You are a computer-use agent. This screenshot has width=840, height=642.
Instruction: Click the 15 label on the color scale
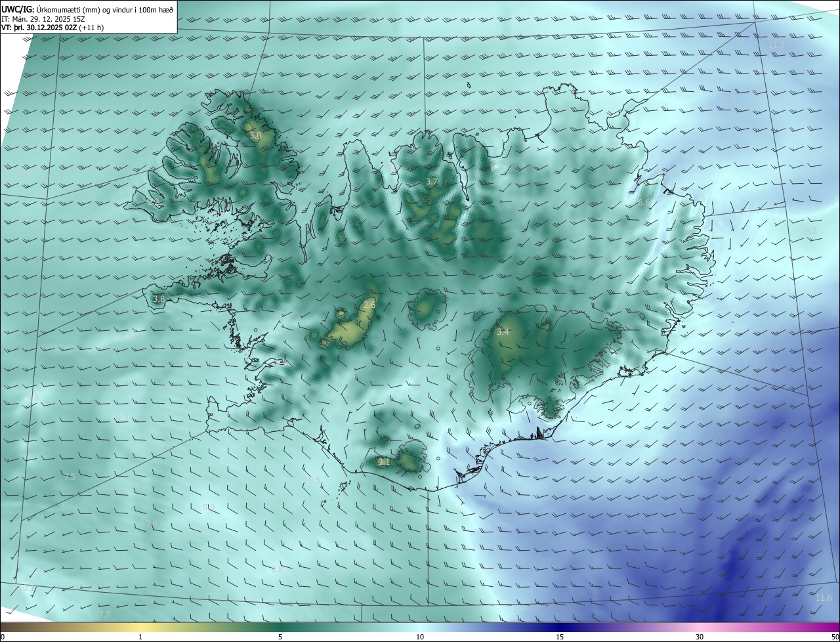(560, 637)
